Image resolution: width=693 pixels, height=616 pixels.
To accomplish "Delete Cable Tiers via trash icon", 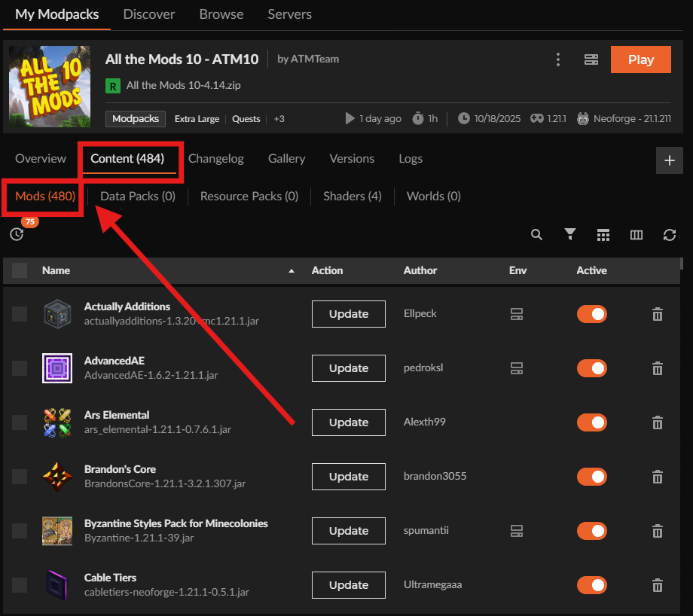I will [658, 585].
